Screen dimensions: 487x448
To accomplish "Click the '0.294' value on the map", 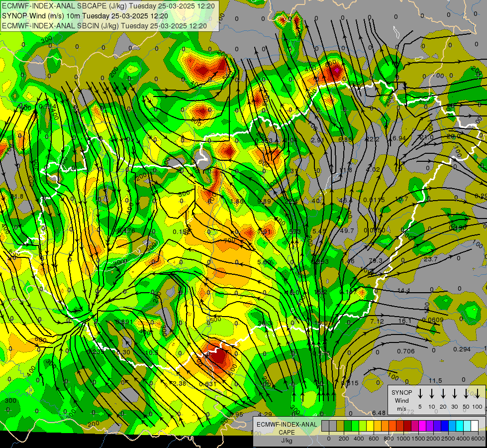I will coord(462,349).
